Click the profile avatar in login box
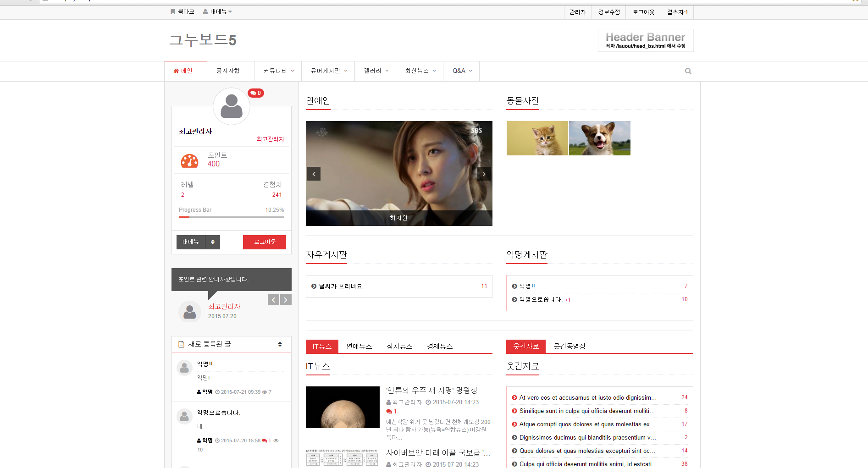 click(x=232, y=106)
